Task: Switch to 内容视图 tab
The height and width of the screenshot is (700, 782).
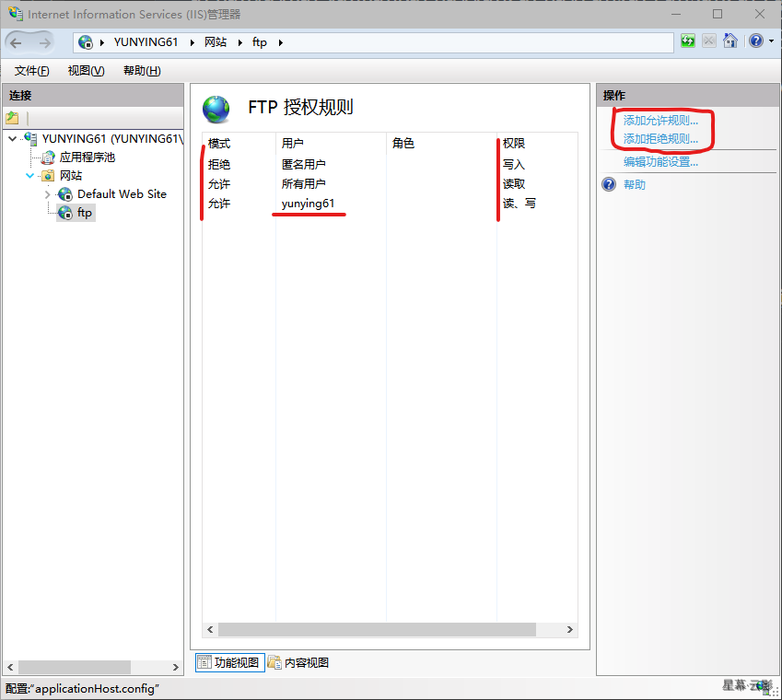Action: (x=298, y=662)
